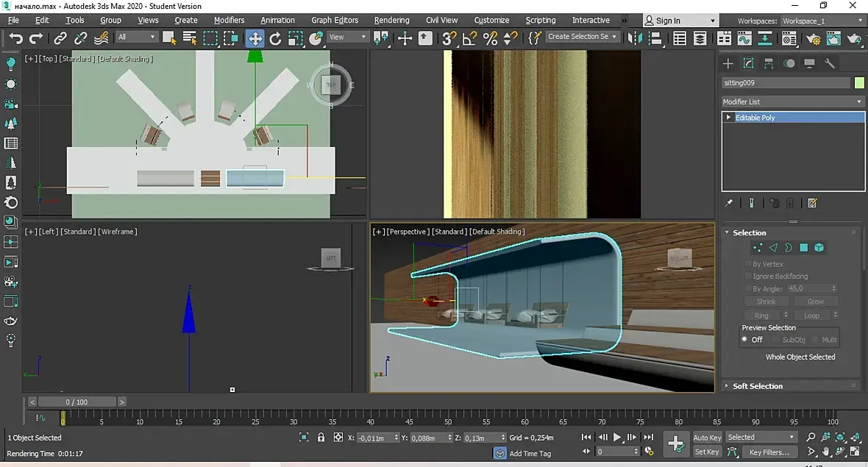Click the Auto Key button

tap(707, 438)
